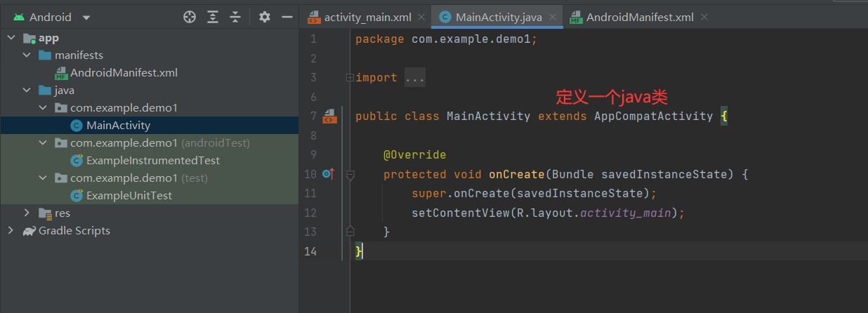868x313 pixels.
Task: Click the ExampleInstrumentedTest class icon
Action: pos(77,160)
